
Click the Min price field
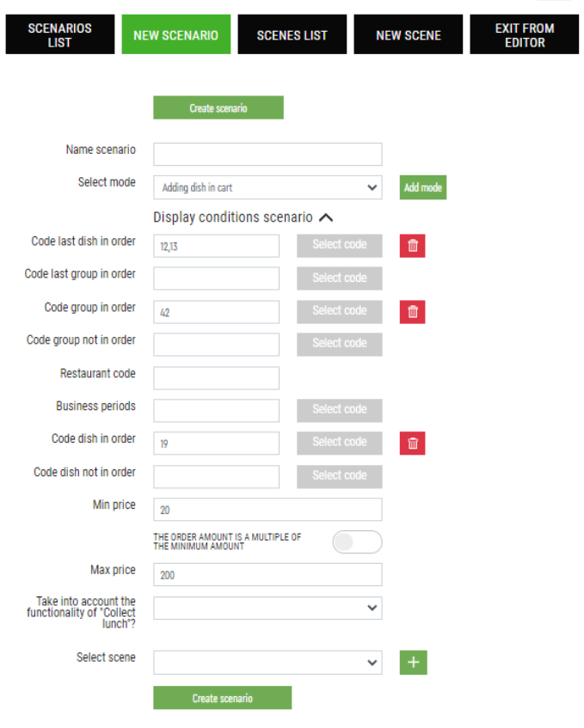point(267,510)
